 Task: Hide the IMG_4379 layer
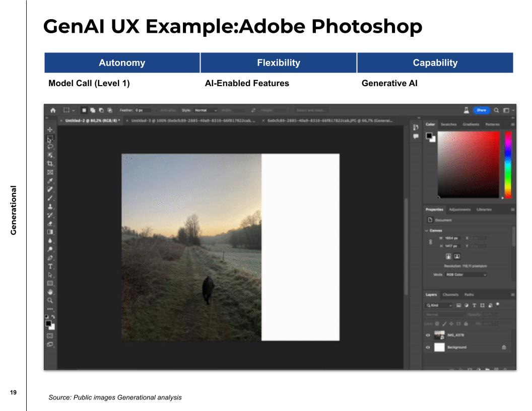[x=428, y=335]
